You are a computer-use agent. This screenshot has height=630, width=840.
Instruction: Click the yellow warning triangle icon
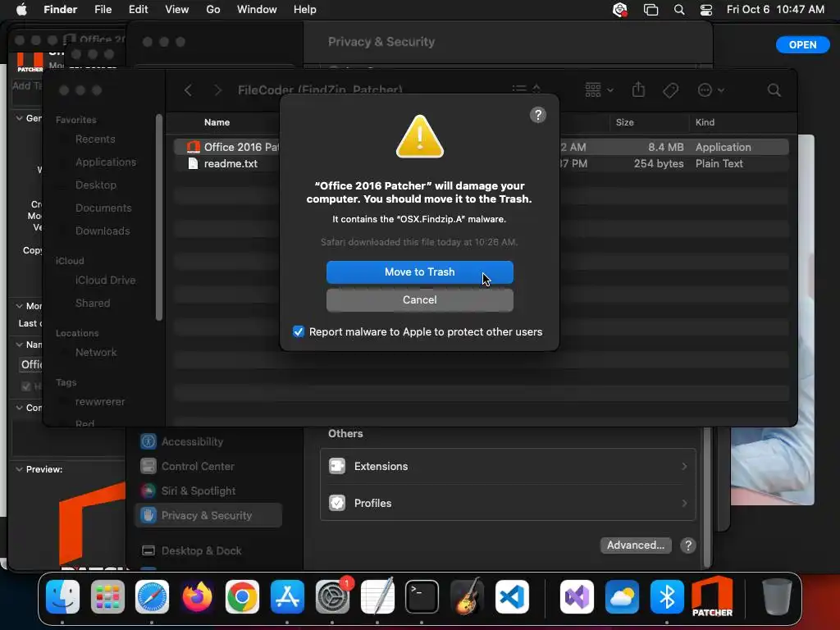tap(419, 137)
